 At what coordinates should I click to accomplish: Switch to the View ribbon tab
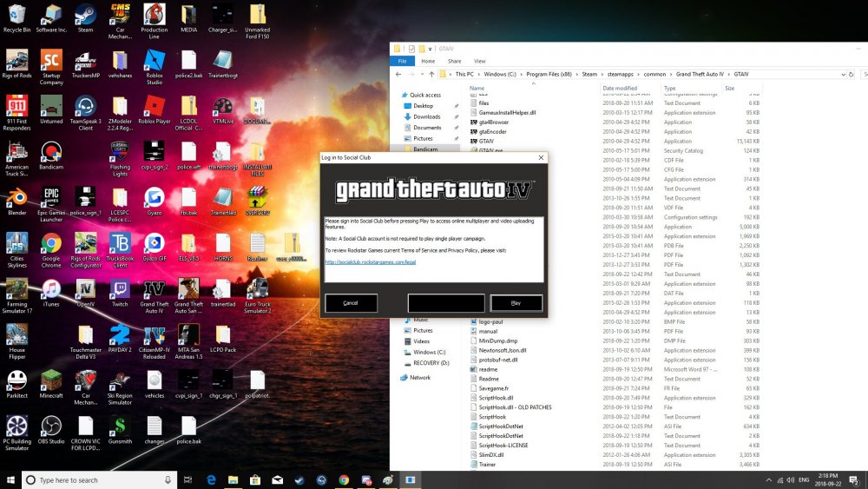[x=479, y=61]
